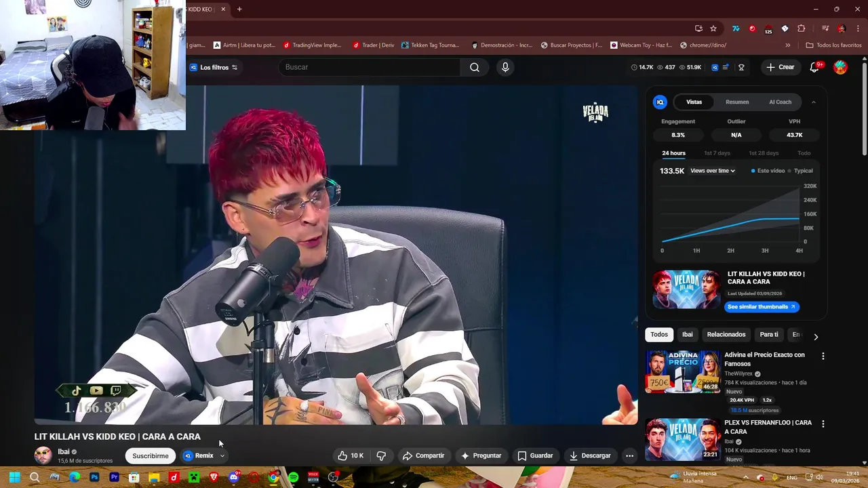Open Minecraft from the taskbar
Screen dimensions: 868x488
193,477
